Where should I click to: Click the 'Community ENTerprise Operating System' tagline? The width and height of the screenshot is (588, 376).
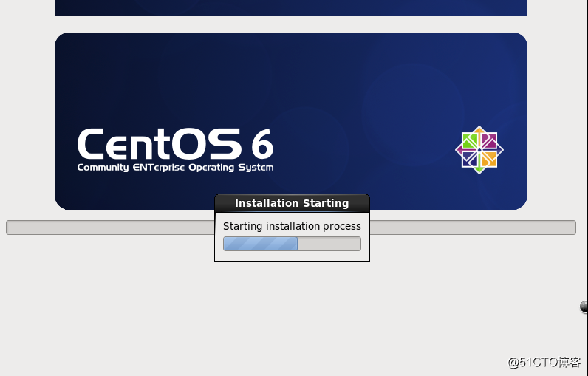175,168
